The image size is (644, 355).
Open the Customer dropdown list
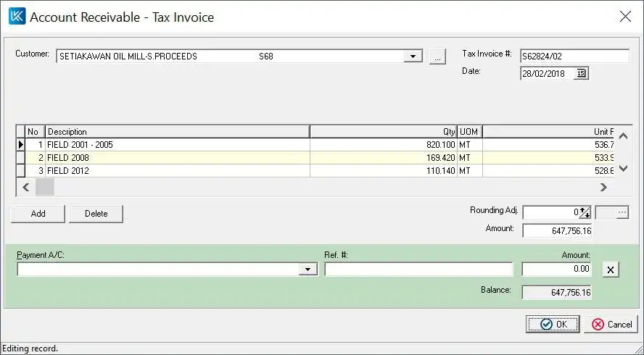coord(413,57)
